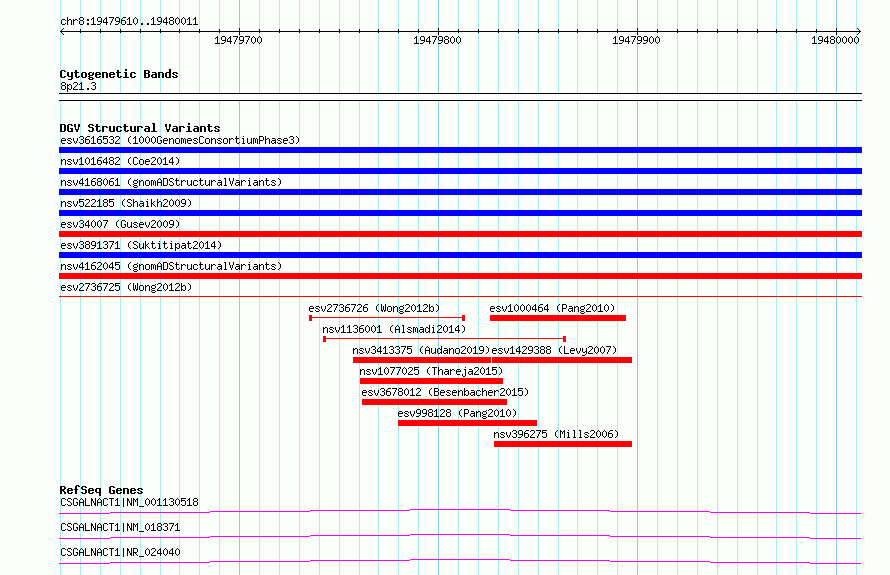Screen dimensions: 890x575
Task: Open nsv1136001 (Alsmadi2014) label
Action: (394, 329)
